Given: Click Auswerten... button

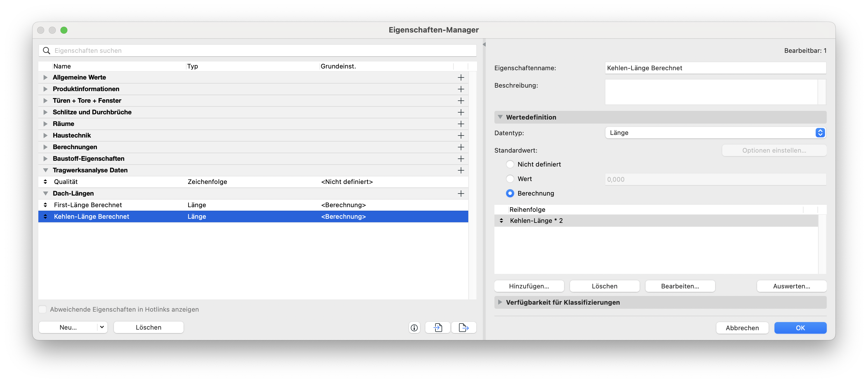Looking at the screenshot, I should [792, 286].
